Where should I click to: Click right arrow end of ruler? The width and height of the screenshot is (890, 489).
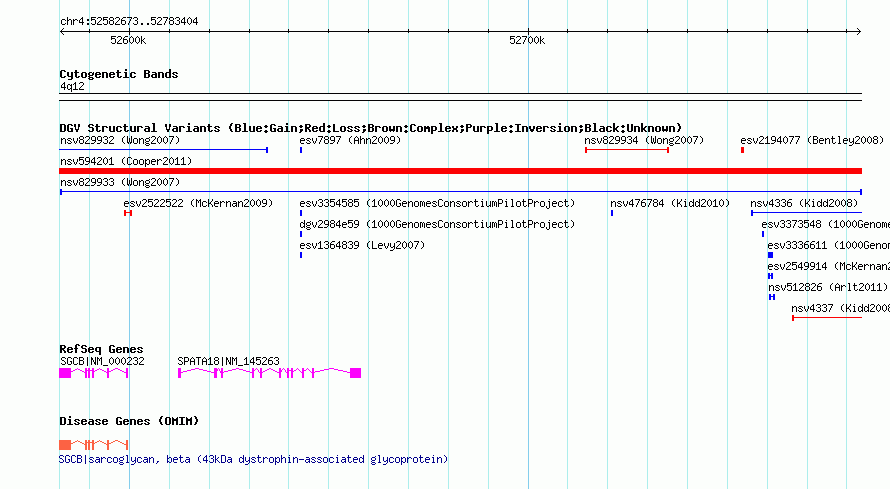point(859,32)
